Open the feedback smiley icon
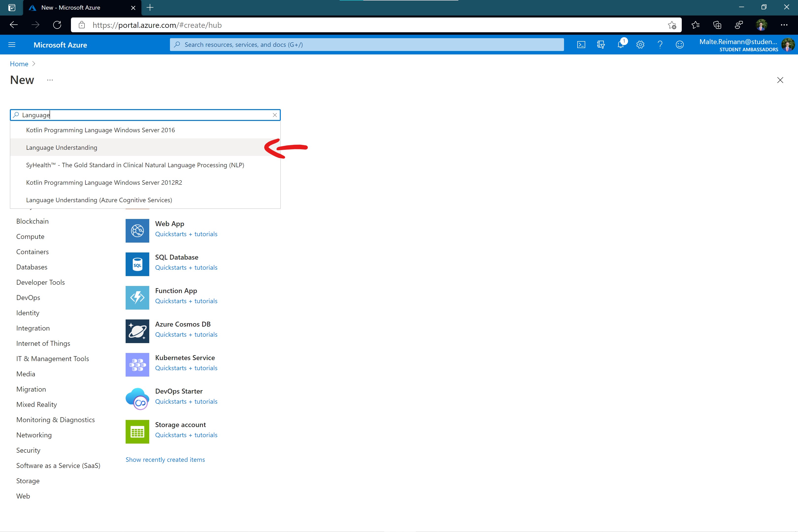This screenshot has width=798, height=532. [x=680, y=44]
